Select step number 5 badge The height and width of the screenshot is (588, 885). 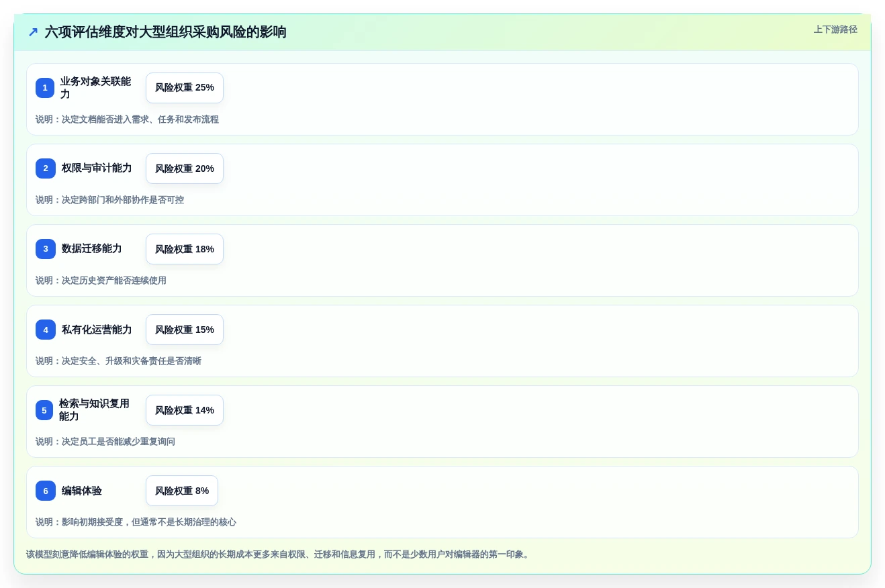[x=44, y=410]
